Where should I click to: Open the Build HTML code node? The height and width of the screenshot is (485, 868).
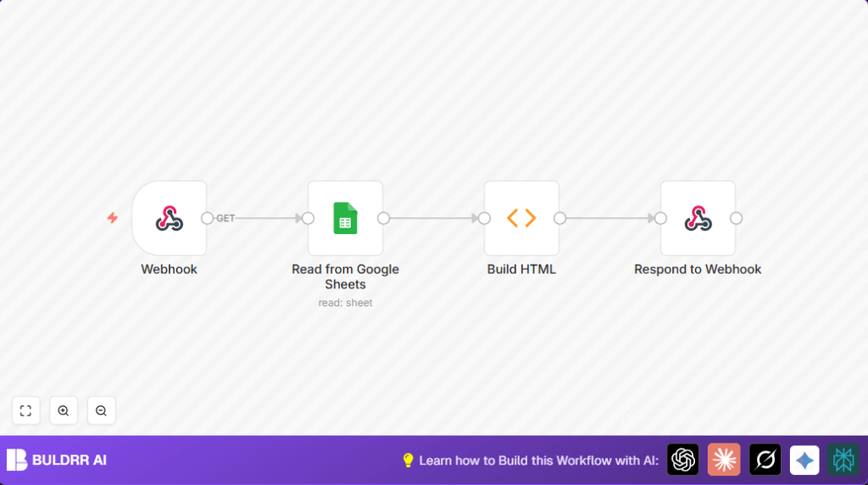[521, 218]
